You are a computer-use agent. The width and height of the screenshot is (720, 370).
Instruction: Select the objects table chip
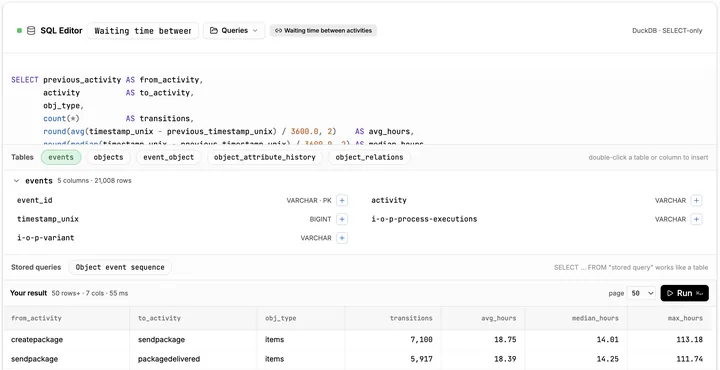pyautogui.click(x=108, y=157)
